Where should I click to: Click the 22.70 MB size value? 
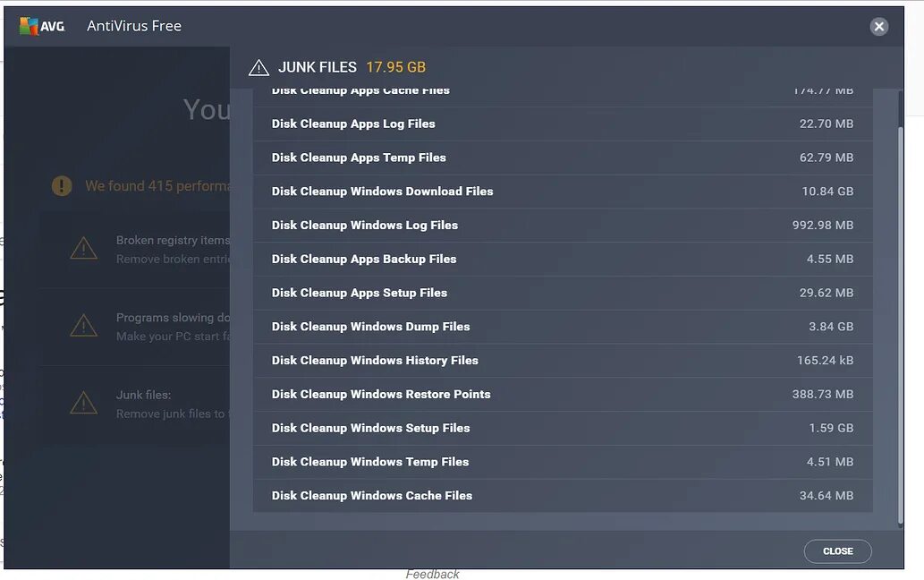(x=827, y=124)
